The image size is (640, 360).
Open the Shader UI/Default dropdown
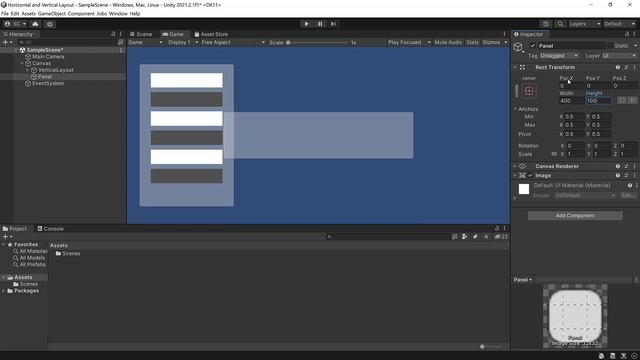(585, 196)
